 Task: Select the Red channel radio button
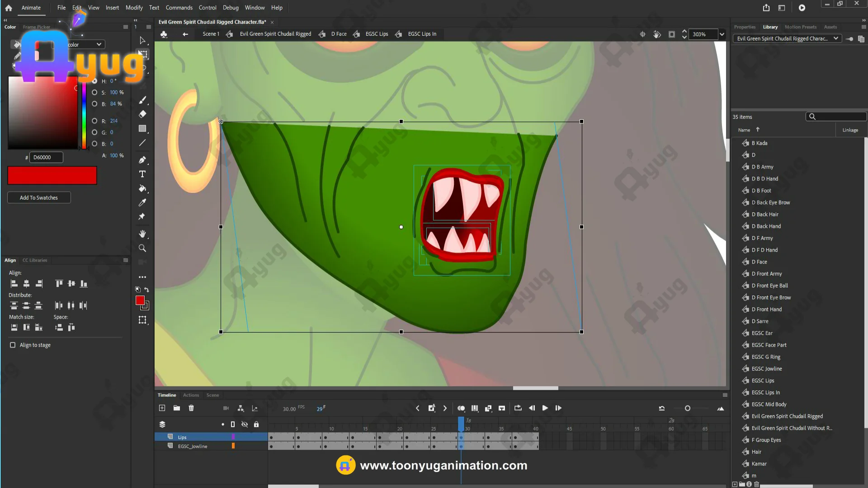94,121
